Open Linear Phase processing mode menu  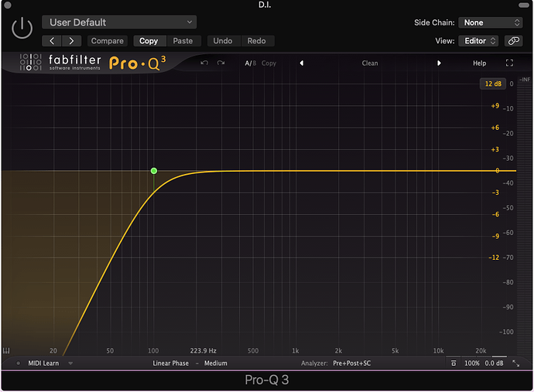click(x=170, y=363)
